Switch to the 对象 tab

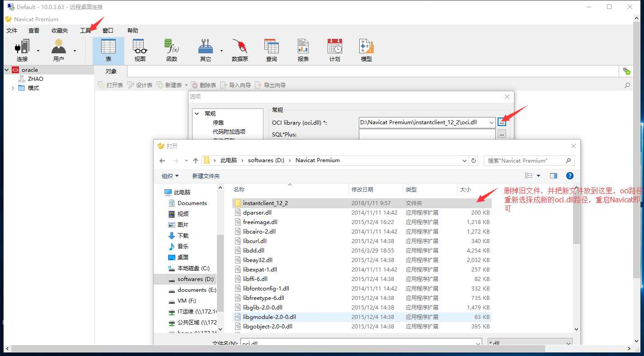(x=111, y=71)
